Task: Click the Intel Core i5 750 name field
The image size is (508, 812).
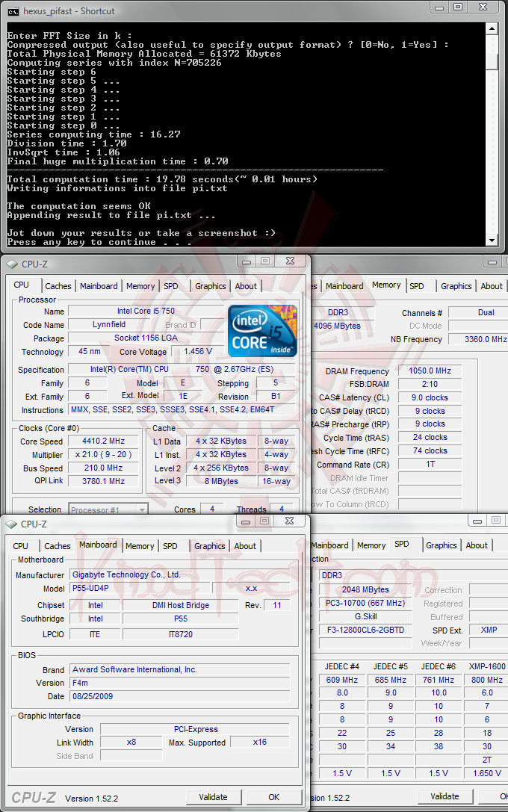Action: click(x=146, y=312)
